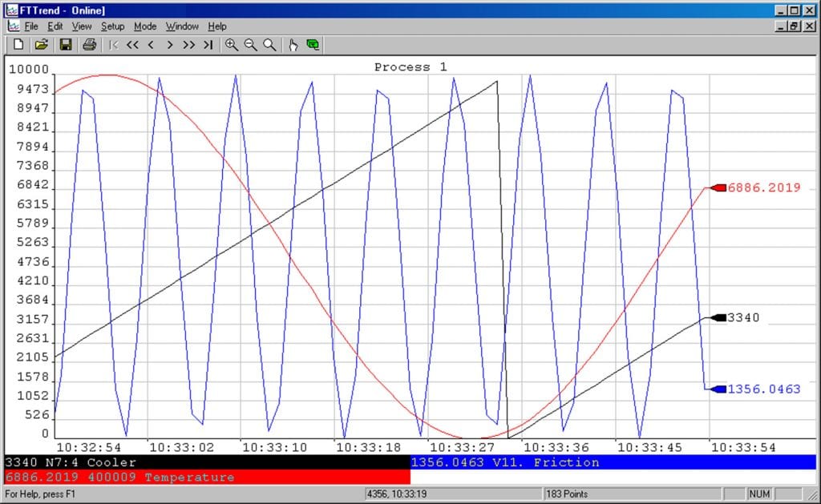Print the trend chart
The height and width of the screenshot is (504, 821).
point(90,45)
